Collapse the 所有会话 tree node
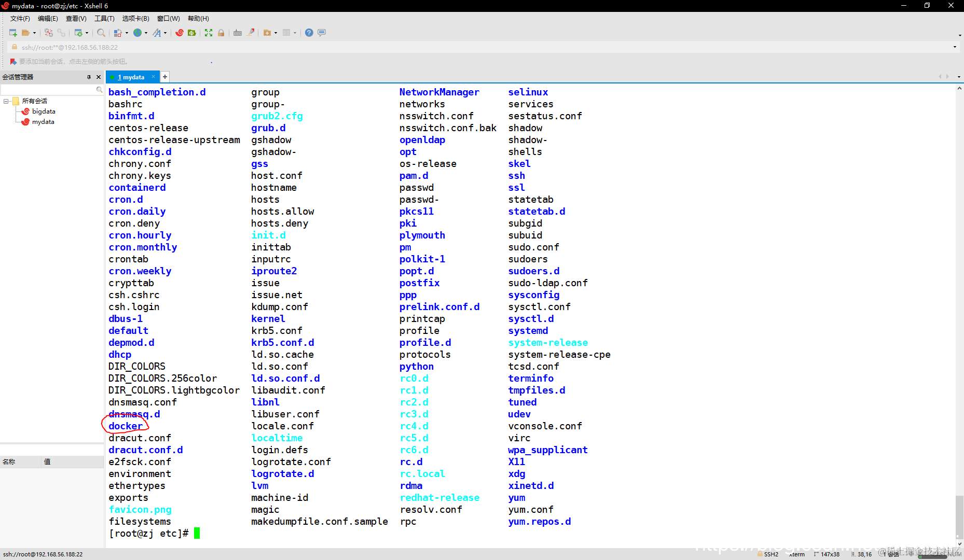 (6, 101)
